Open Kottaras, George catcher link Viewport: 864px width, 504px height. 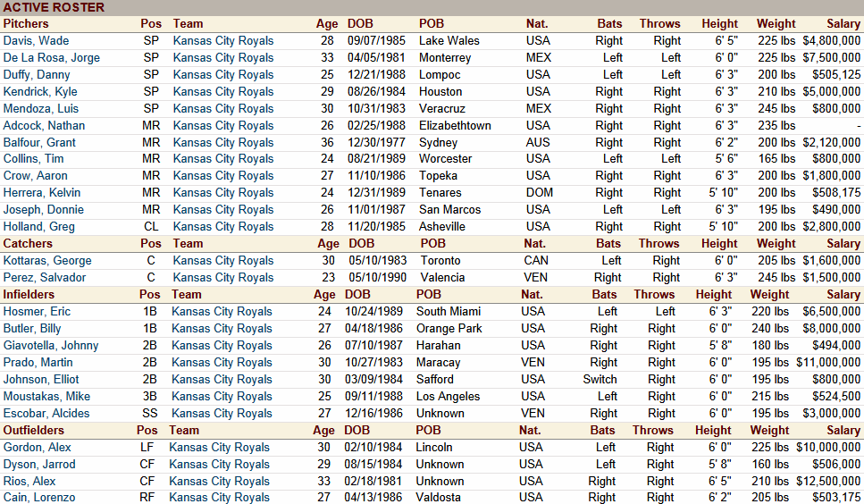pyautogui.click(x=47, y=261)
